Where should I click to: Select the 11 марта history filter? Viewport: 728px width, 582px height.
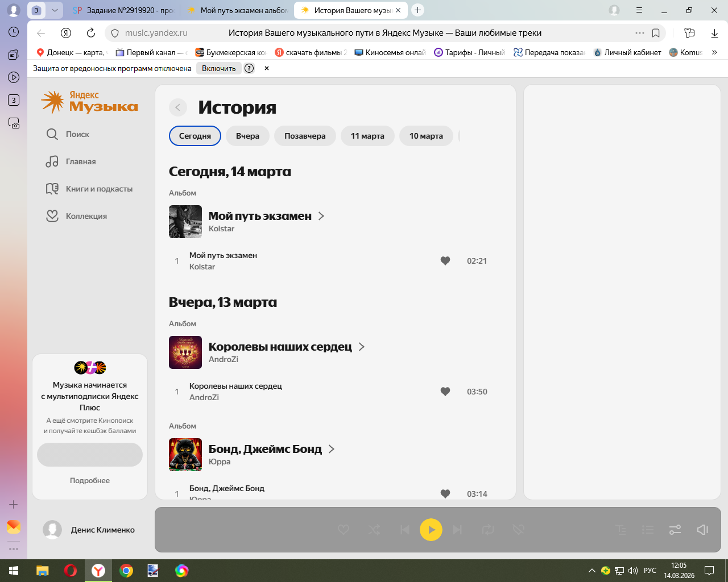pos(367,136)
